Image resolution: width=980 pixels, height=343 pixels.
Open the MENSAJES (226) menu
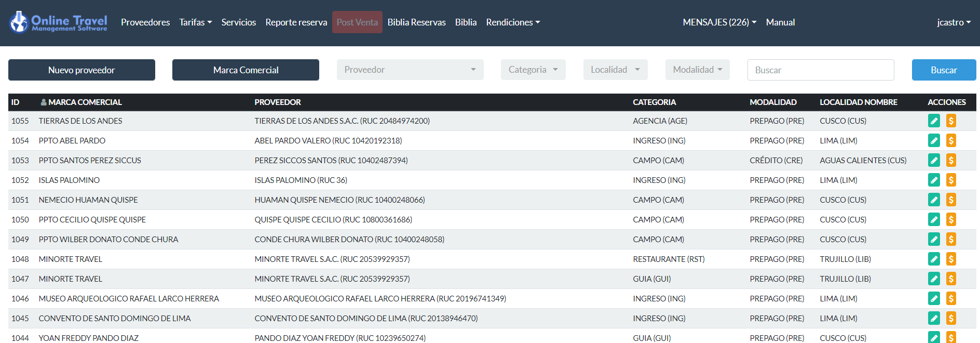tap(719, 22)
